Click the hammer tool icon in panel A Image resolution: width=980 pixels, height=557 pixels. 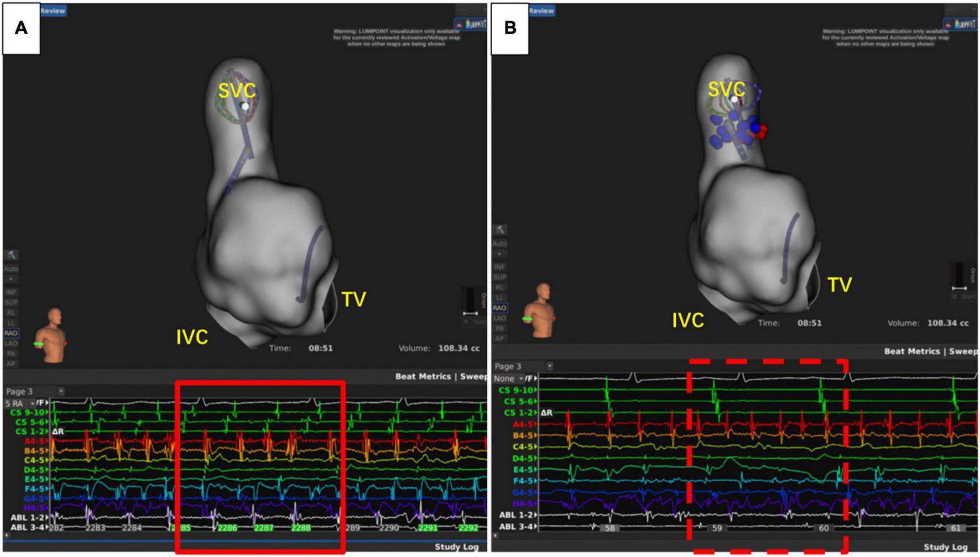[11, 255]
